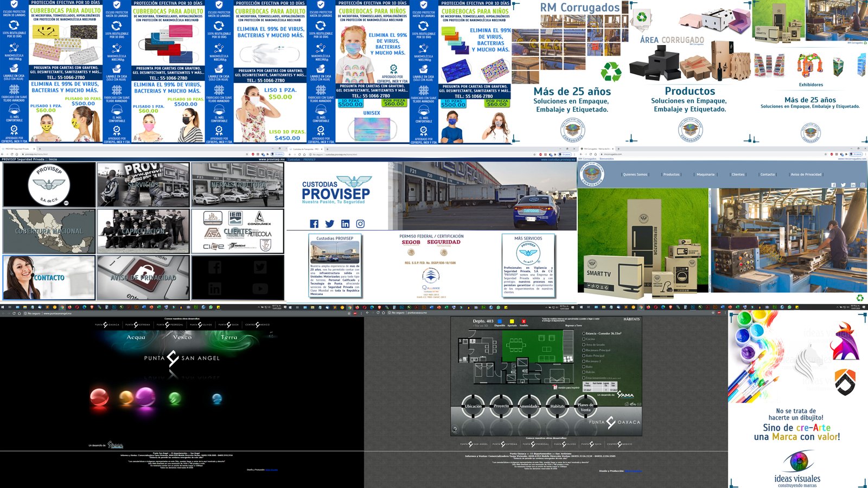
Task: Click LinkedIn icon on Custodias PROVISEP page
Action: [345, 224]
